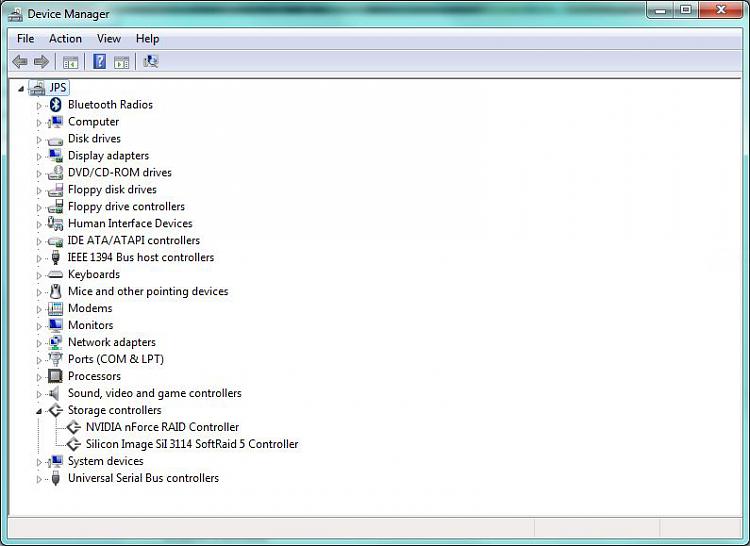Expand the Processors node
This screenshot has width=750, height=546.
coord(39,377)
